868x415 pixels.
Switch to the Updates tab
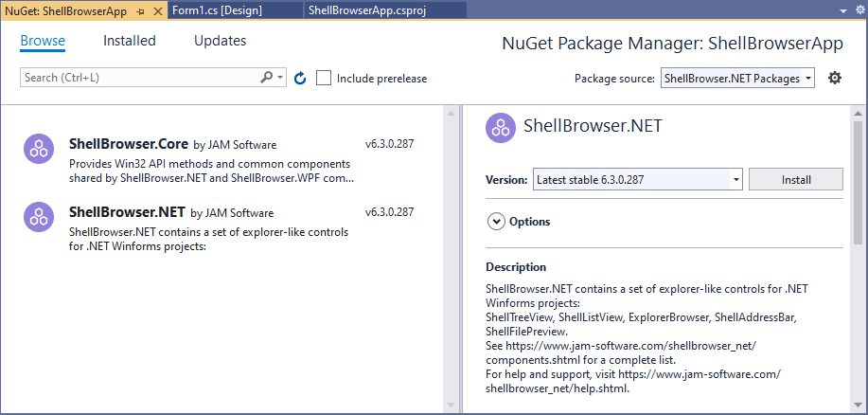(220, 41)
